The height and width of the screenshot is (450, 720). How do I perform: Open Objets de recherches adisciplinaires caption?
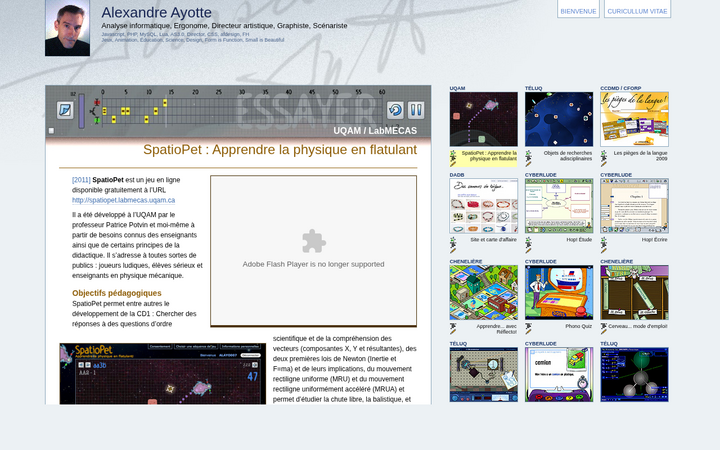pos(568,156)
